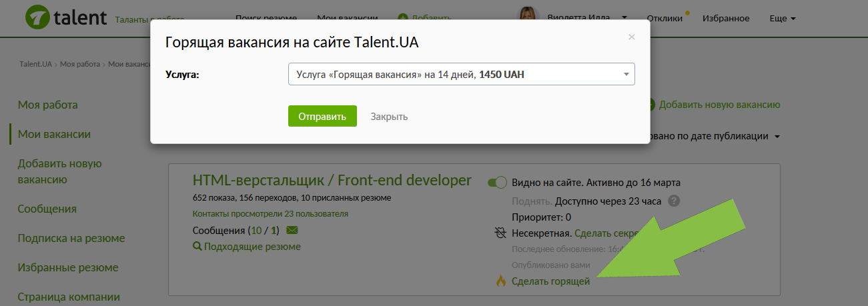Click the Talent logo icon
Image resolution: width=868 pixels, height=306 pixels.
[x=37, y=17]
